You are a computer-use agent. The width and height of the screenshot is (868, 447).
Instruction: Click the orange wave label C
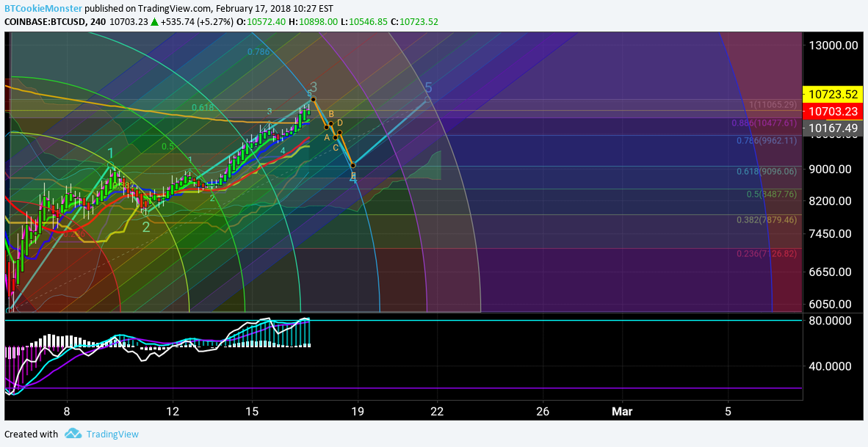tap(336, 148)
